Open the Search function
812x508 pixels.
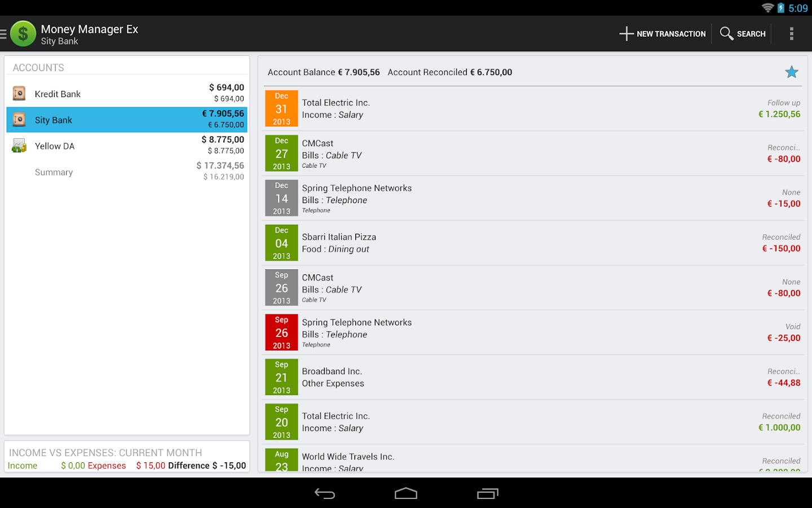tap(743, 34)
